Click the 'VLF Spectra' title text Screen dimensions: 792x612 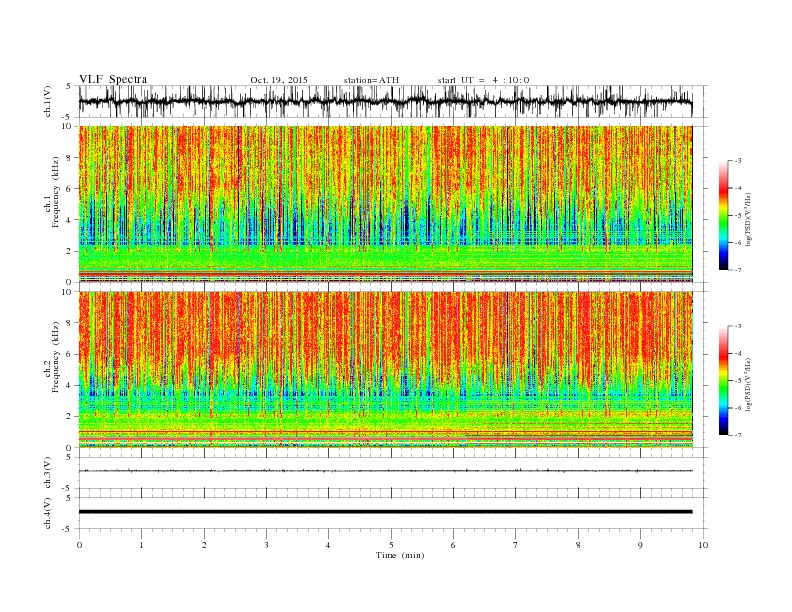pyautogui.click(x=113, y=79)
